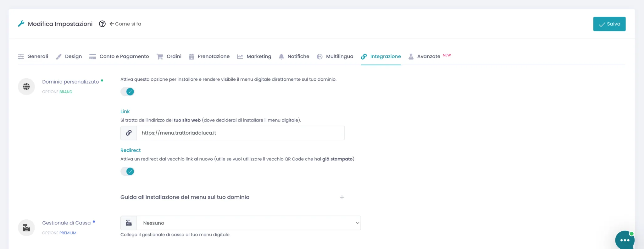644x249 pixels.
Task: Click the calendar icon by Prenotazione
Action: click(x=191, y=57)
